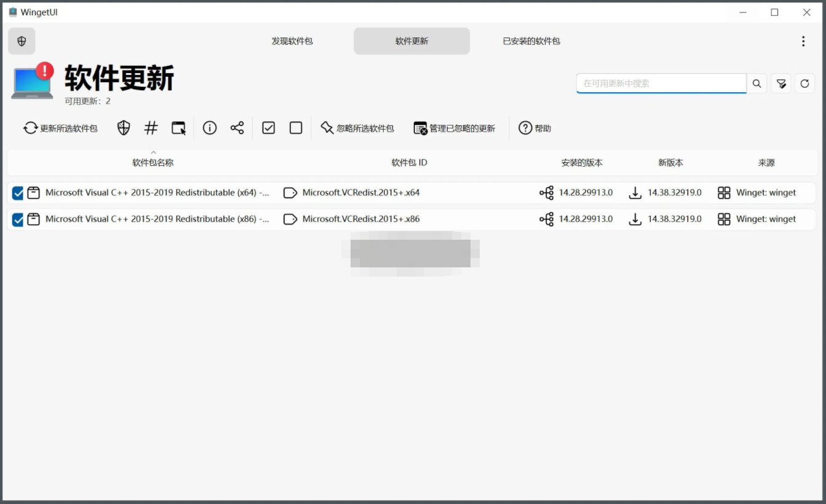Click installed version 14.28.29913.0 in the x86 row

[x=586, y=219]
